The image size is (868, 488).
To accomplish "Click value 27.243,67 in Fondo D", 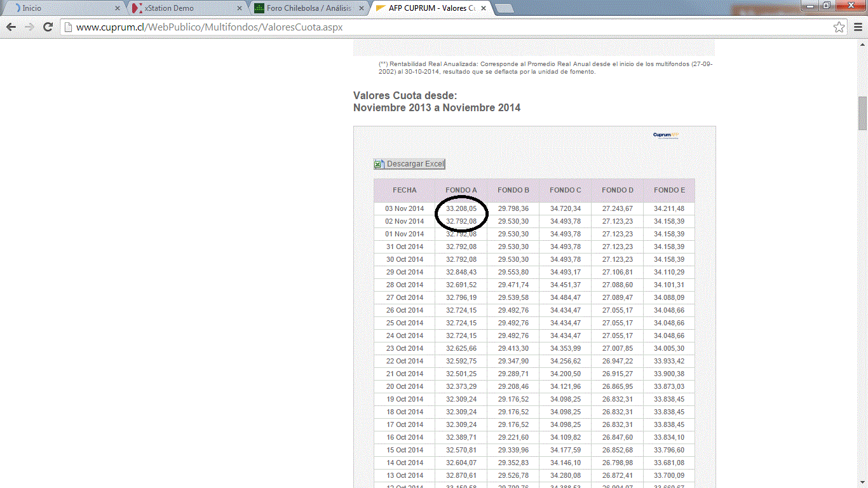I will [x=618, y=208].
